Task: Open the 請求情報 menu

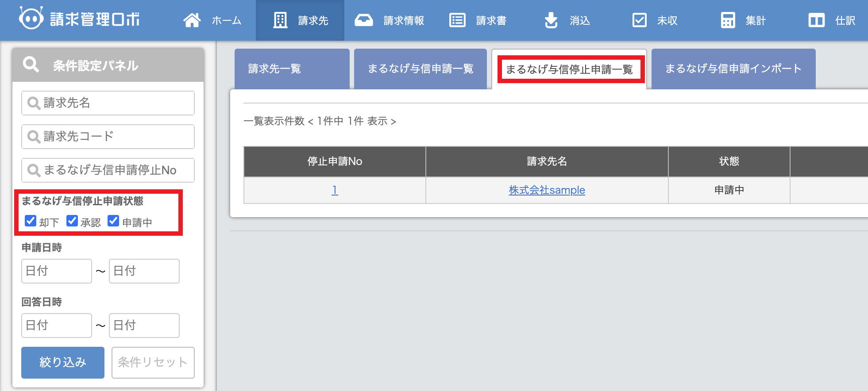Action: tap(390, 20)
